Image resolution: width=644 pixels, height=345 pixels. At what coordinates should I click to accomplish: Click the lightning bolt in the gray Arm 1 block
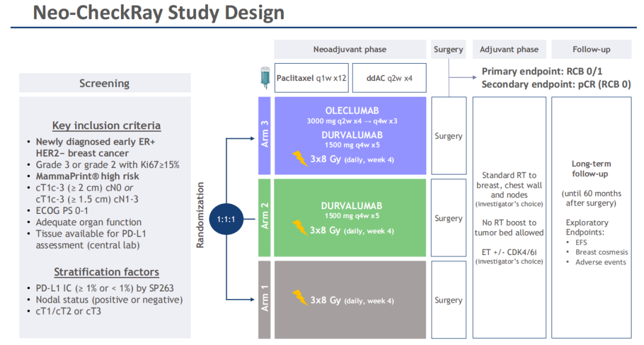tap(299, 299)
